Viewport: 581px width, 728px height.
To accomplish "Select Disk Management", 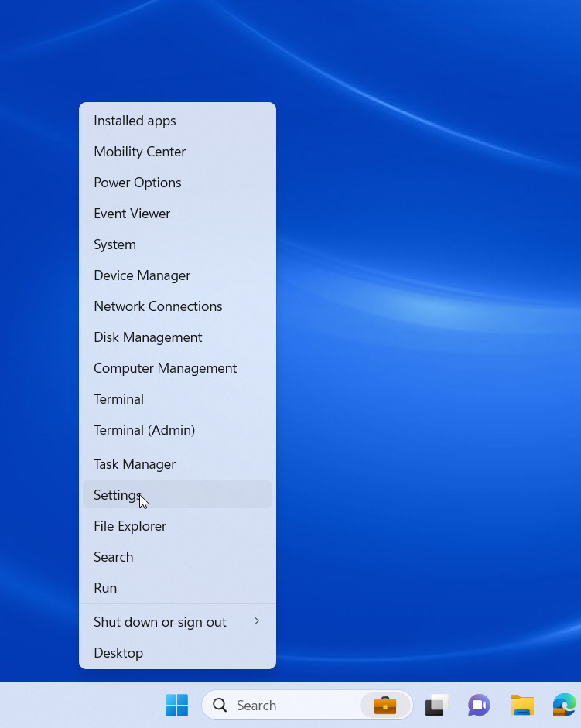I will click(x=148, y=337).
